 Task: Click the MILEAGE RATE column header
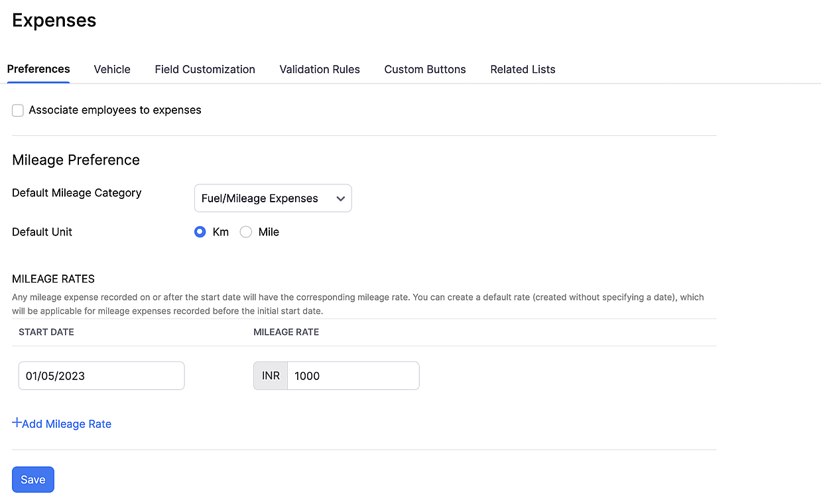pos(286,332)
